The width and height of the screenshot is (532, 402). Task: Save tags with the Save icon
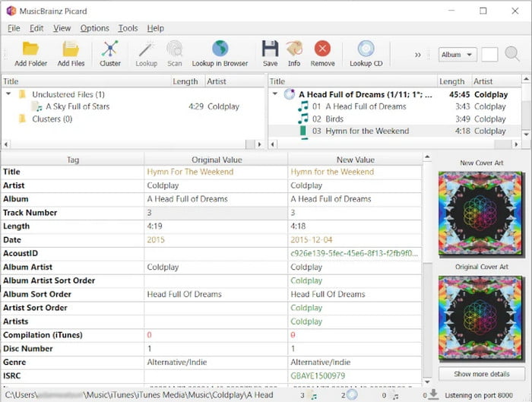(270, 51)
